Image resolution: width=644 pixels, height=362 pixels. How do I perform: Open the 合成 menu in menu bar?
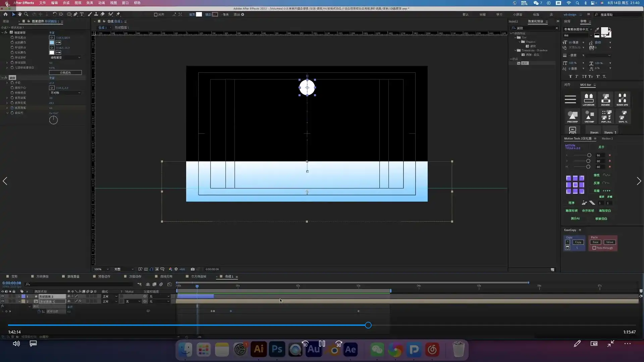point(66,3)
